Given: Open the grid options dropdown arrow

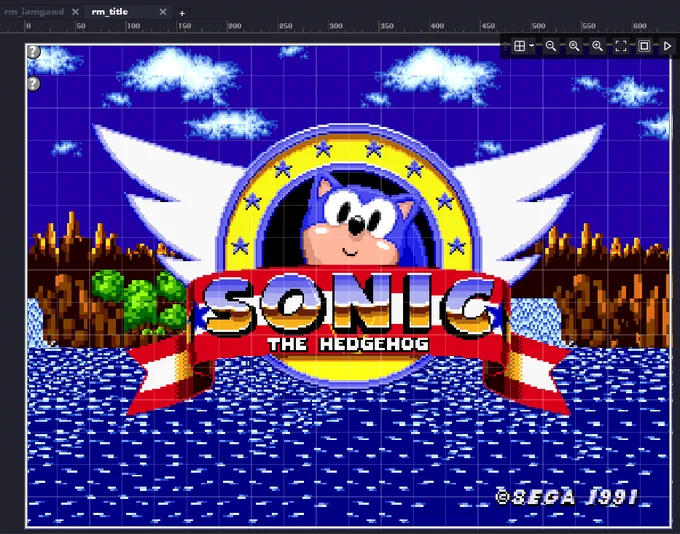Looking at the screenshot, I should [x=532, y=46].
